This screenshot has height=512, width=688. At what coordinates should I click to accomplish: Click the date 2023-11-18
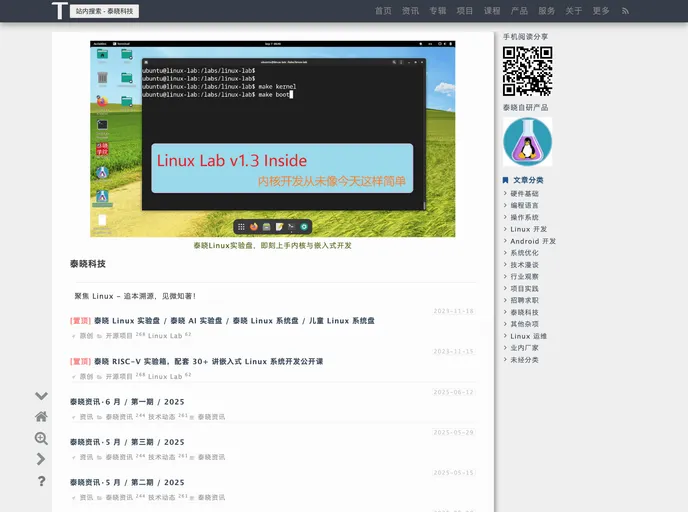(x=454, y=311)
